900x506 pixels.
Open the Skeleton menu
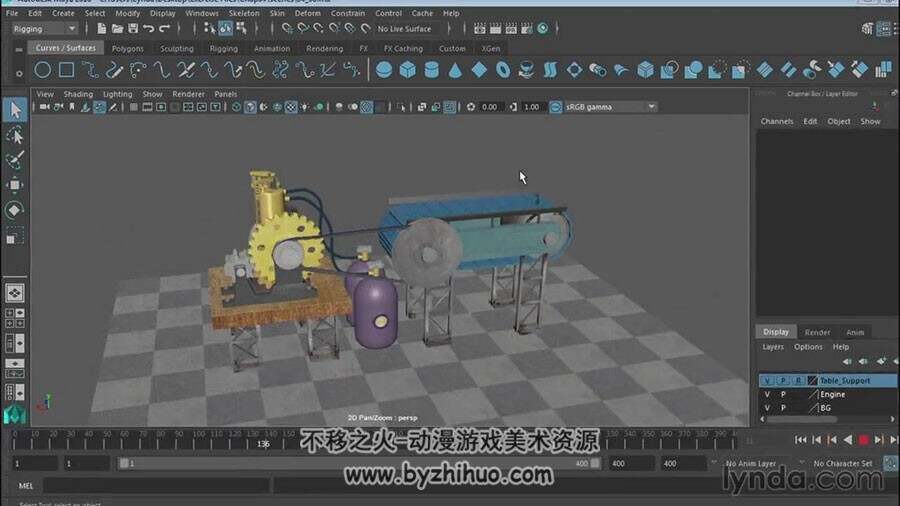244,13
